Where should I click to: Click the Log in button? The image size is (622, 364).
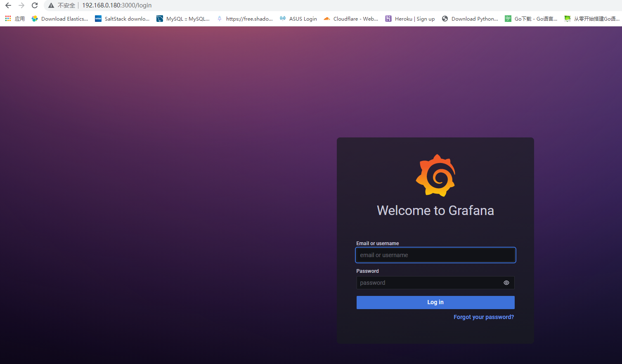(x=435, y=303)
